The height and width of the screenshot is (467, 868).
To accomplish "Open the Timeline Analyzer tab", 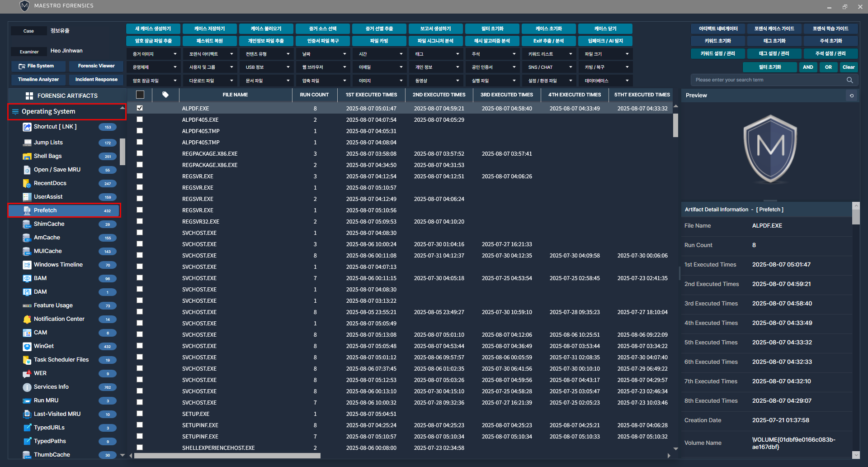I will coord(38,80).
